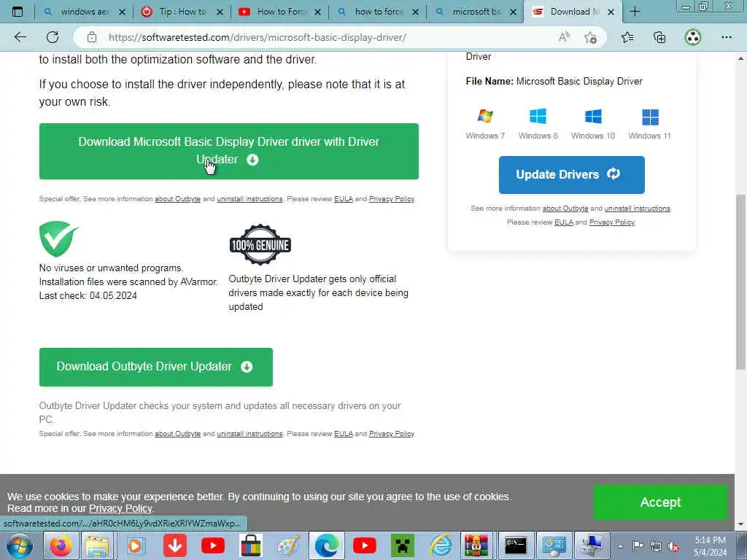Show hidden tray icons arrow

point(620,547)
